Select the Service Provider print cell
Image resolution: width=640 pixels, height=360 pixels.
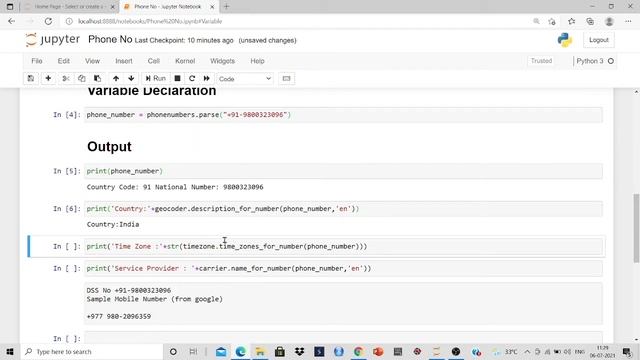pos(343,269)
